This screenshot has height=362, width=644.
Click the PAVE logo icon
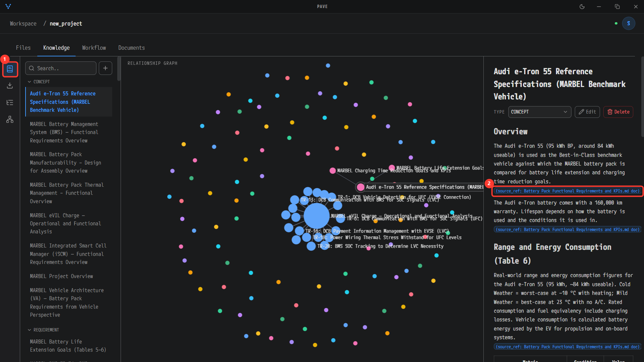click(x=8, y=6)
